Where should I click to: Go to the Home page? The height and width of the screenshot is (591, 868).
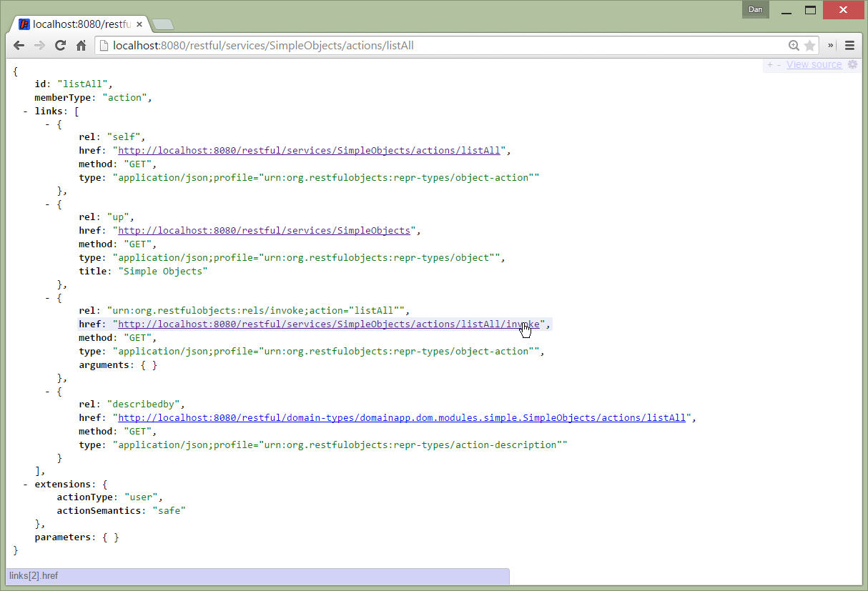point(82,46)
